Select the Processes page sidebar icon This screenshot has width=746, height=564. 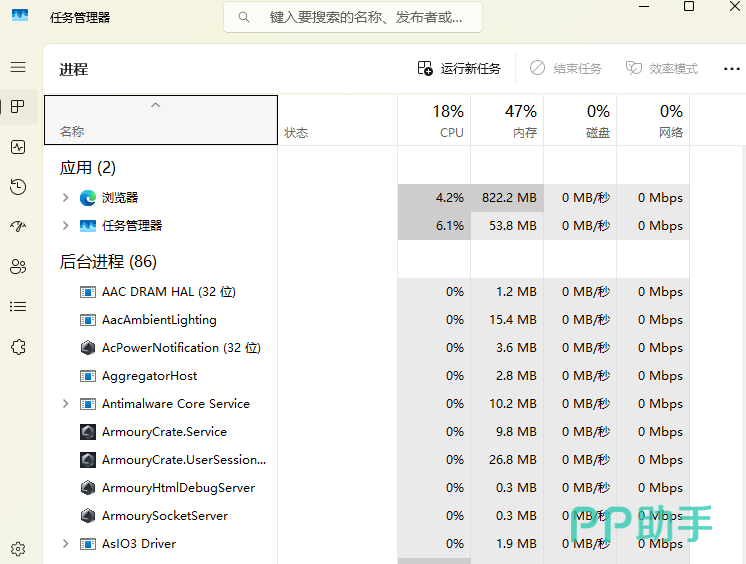pyautogui.click(x=18, y=107)
